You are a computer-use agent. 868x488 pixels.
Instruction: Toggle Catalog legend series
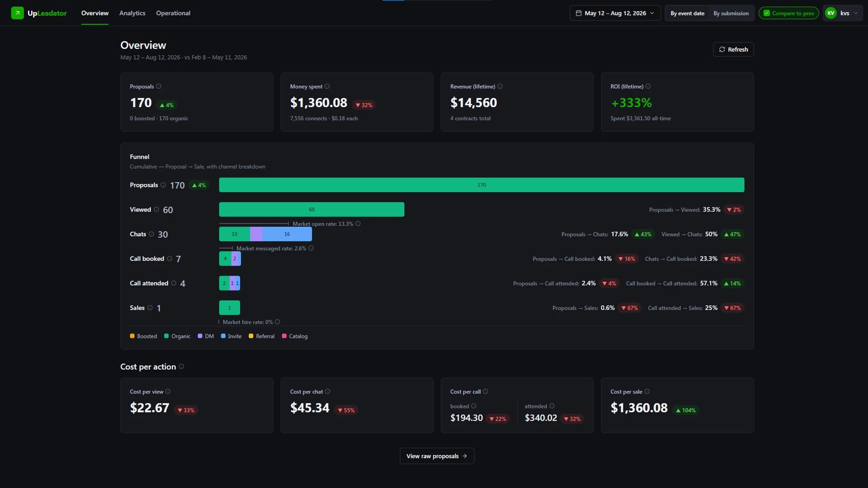tap(295, 336)
